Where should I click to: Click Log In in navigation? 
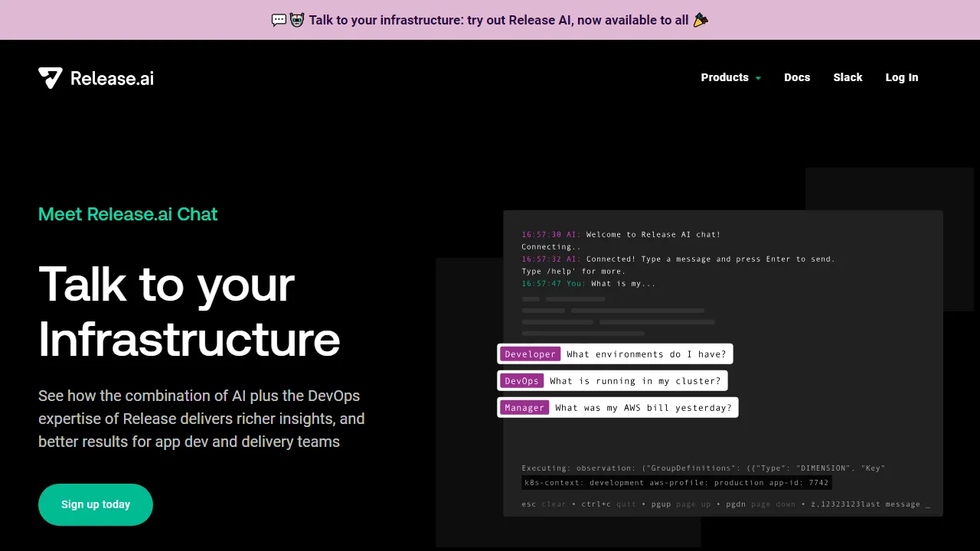tap(902, 77)
